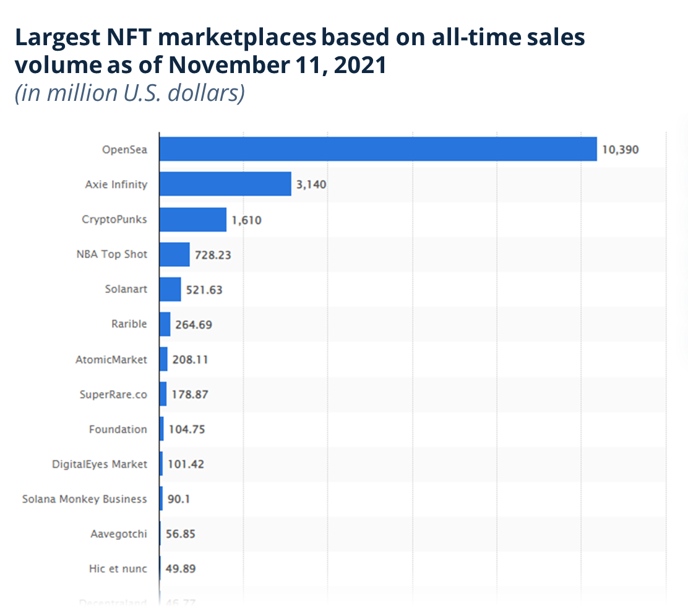Image resolution: width=688 pixels, height=616 pixels.
Task: Select the Axie Infinity axis label
Action: coord(116,184)
